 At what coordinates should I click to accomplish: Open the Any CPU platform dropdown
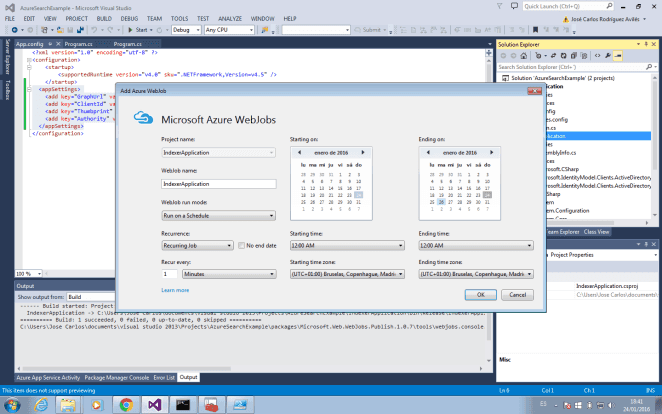point(229,30)
